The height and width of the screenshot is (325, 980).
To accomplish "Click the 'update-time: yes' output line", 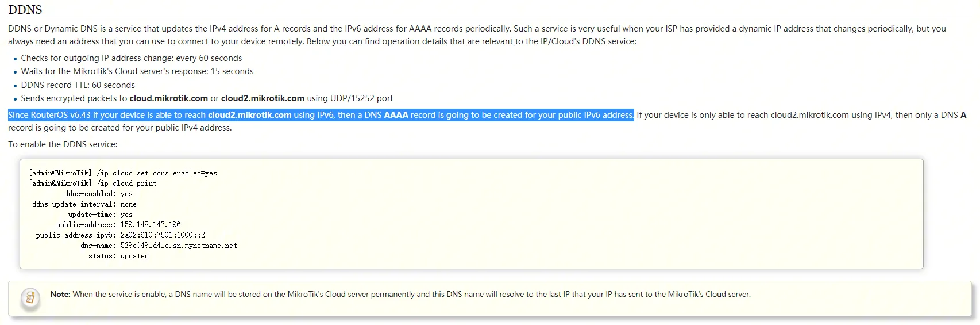I will coord(100,215).
